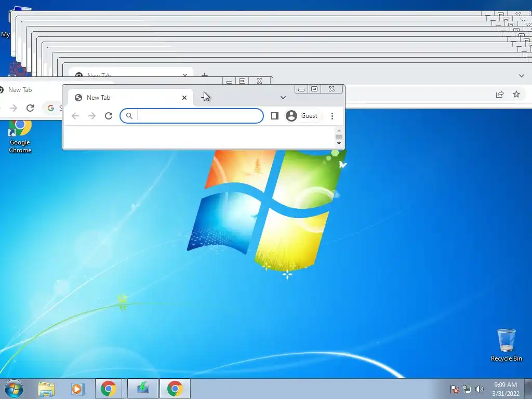Image resolution: width=532 pixels, height=399 pixels.
Task: Select the Recycle Bin desktop icon
Action: 506,345
